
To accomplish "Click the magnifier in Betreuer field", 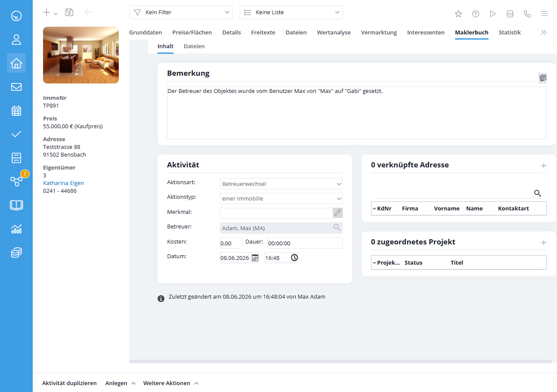I will click(337, 228).
